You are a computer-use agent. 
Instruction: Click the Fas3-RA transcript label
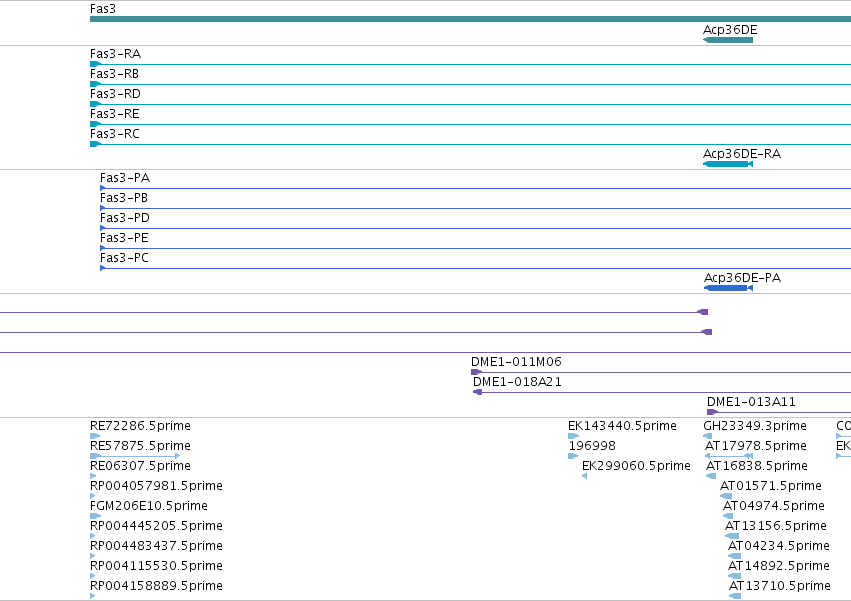coord(116,54)
